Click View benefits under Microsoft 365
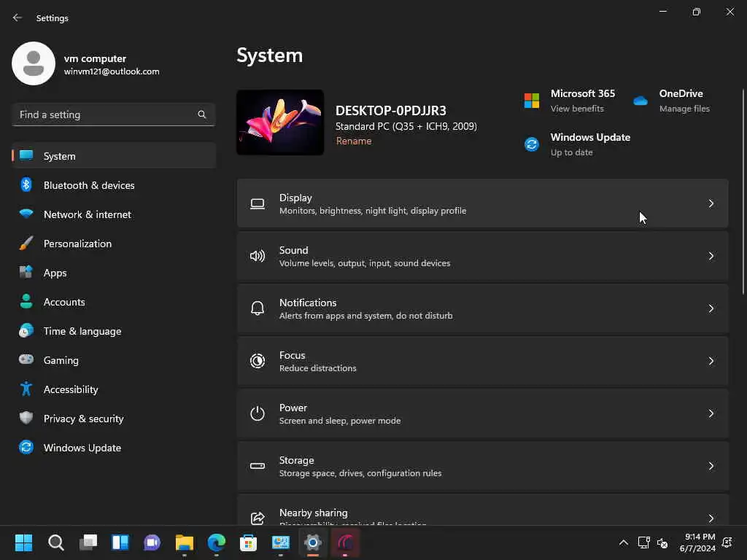 577,109
